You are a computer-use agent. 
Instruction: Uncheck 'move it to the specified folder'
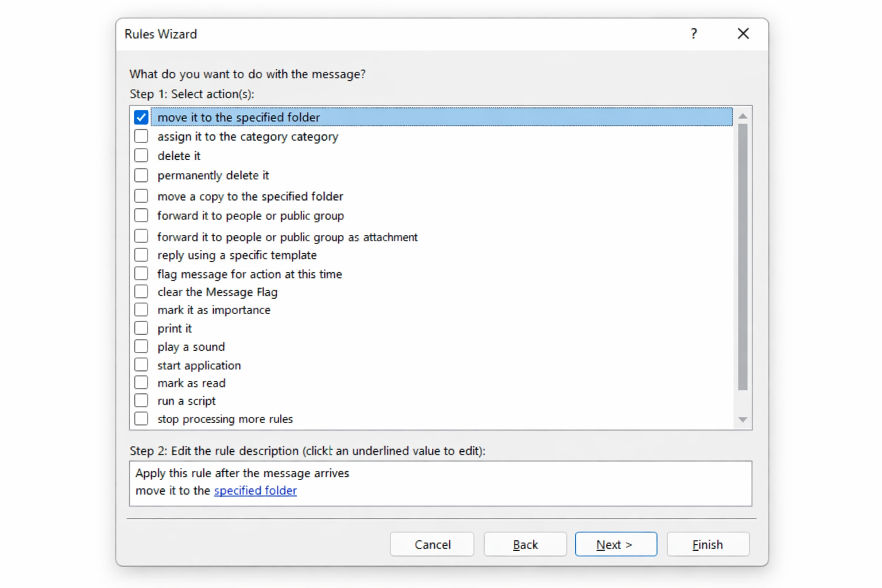point(141,117)
